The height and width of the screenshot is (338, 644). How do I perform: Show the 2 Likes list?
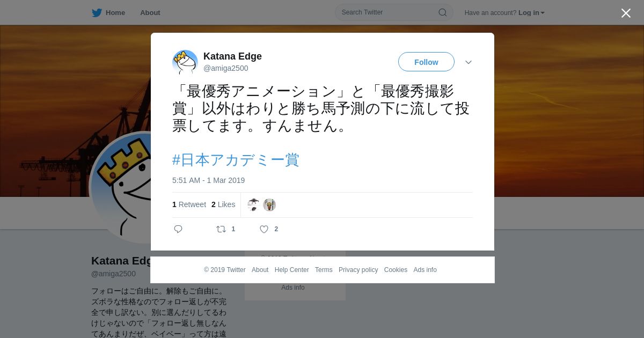pos(223,204)
